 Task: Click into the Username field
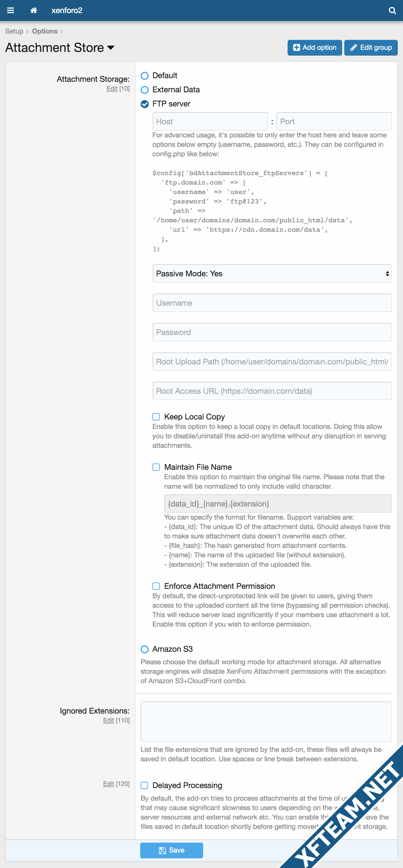(x=272, y=303)
